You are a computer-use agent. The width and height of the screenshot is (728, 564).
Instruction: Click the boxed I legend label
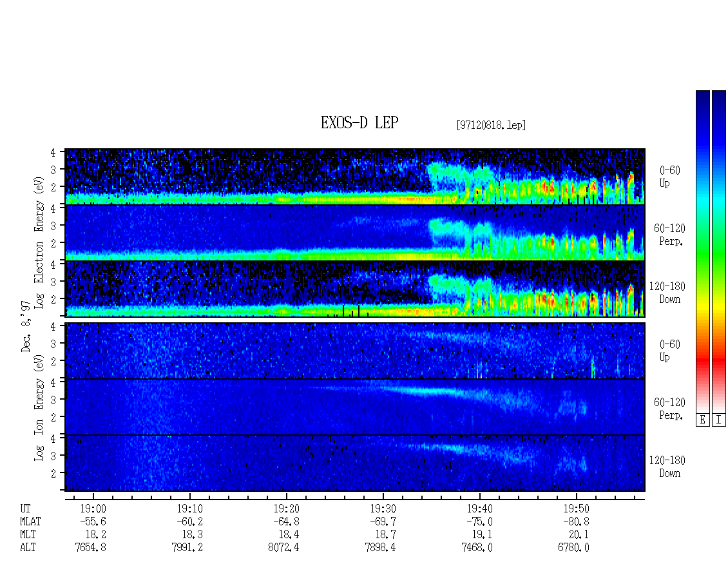[719, 420]
